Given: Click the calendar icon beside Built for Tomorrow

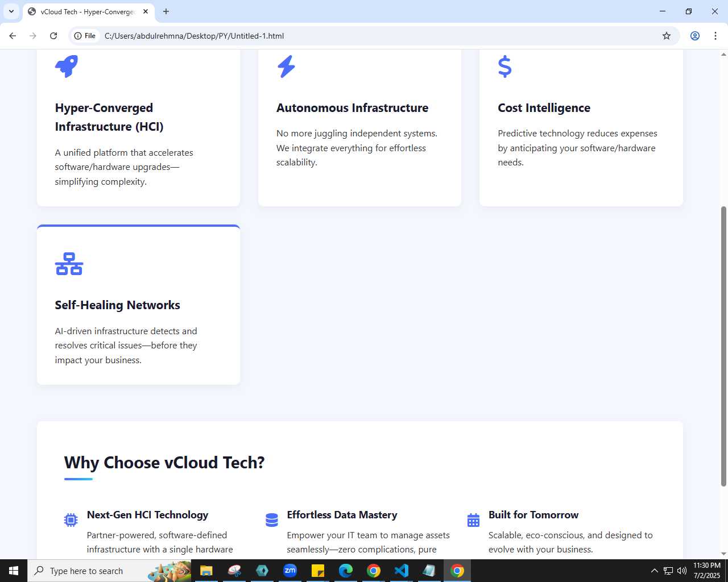Looking at the screenshot, I should click(473, 519).
